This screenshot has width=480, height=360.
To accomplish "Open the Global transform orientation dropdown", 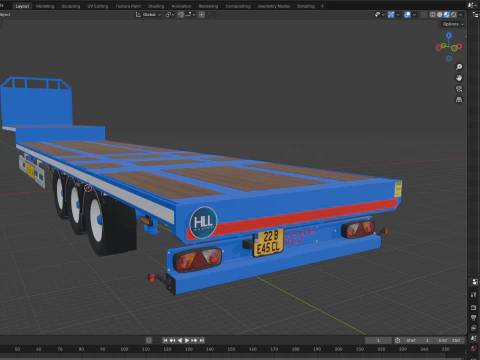I will [148, 15].
